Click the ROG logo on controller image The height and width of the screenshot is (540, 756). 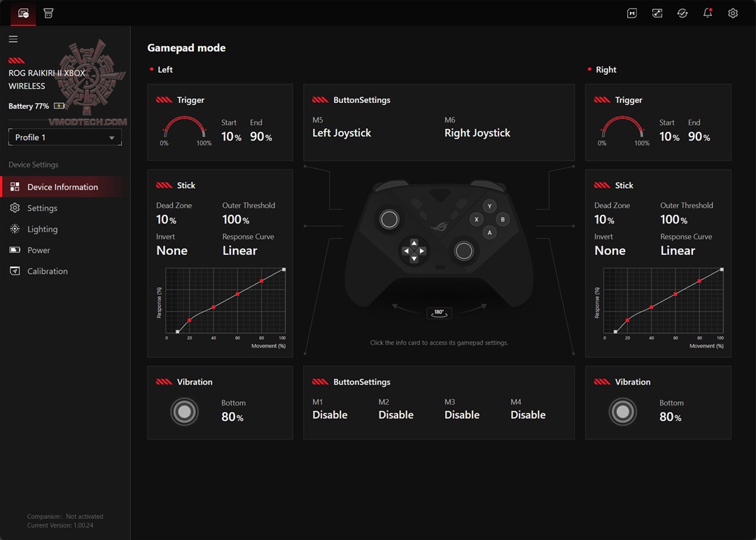point(439,227)
